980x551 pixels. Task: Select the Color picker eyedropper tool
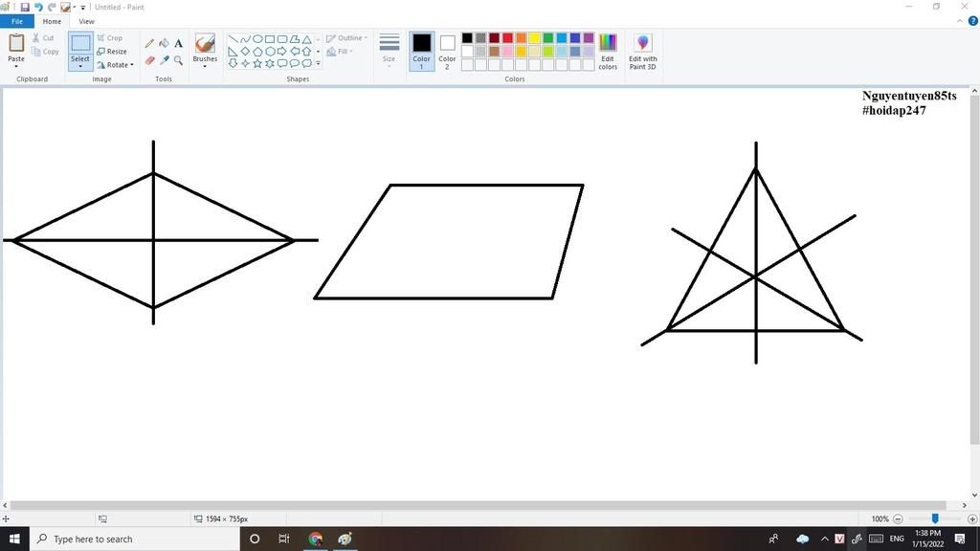click(164, 60)
